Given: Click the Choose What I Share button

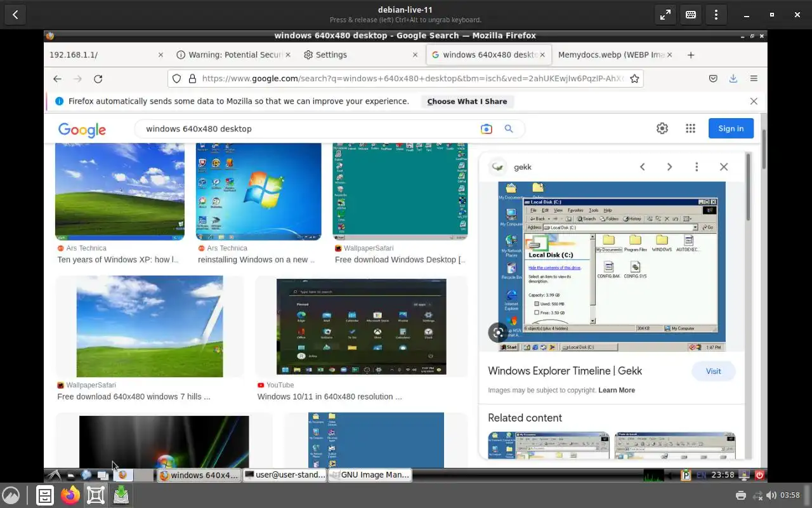Looking at the screenshot, I should 467,102.
